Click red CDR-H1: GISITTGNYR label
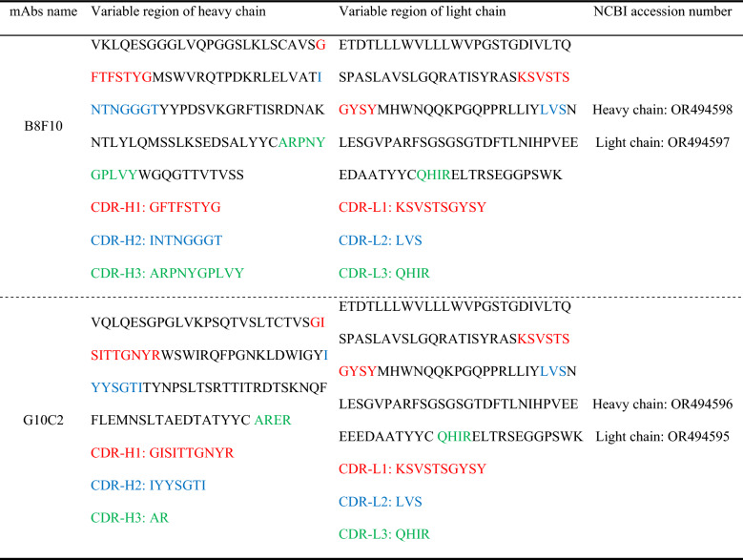The width and height of the screenshot is (743, 560). [x=162, y=453]
